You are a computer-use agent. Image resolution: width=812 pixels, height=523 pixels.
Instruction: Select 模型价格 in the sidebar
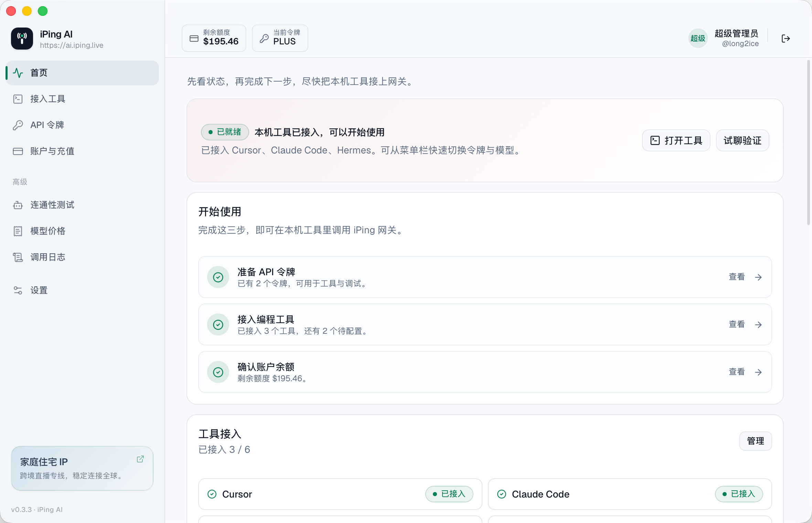[83, 231]
